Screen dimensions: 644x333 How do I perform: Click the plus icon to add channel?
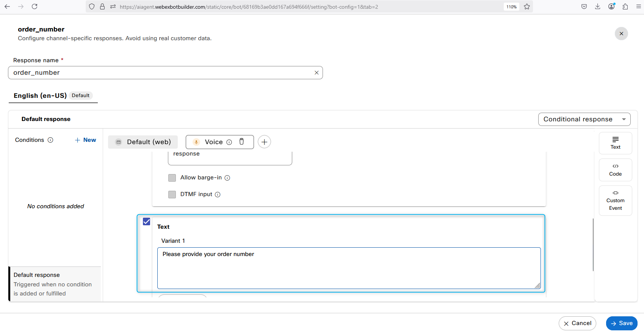click(x=264, y=142)
